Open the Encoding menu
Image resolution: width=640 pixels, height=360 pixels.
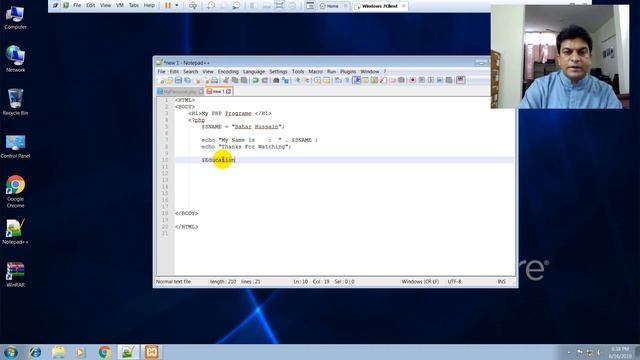[228, 71]
